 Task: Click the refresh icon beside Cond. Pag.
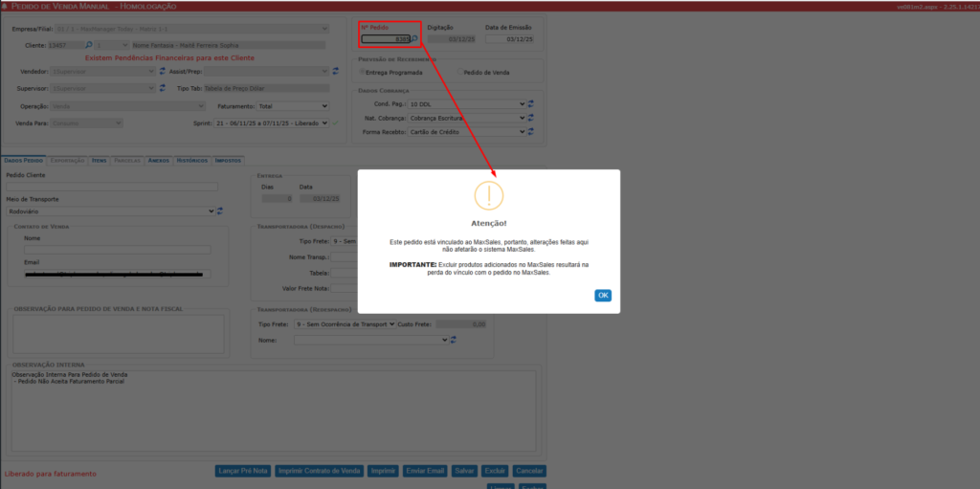[531, 103]
